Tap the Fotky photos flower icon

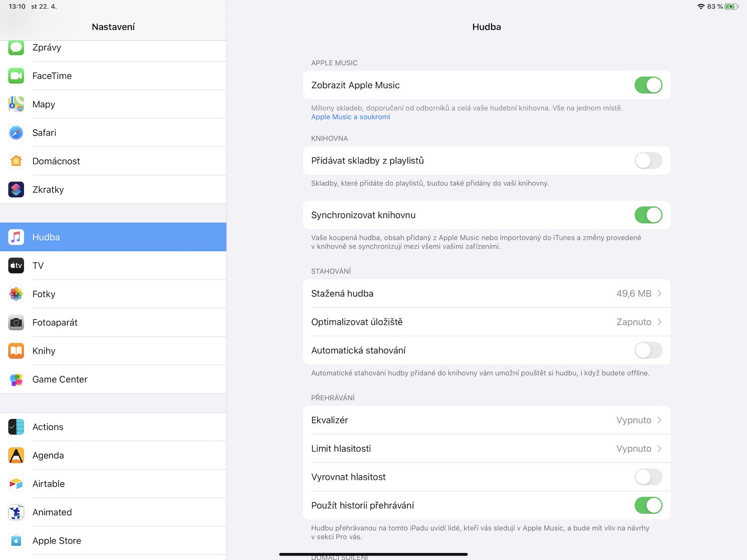click(16, 294)
